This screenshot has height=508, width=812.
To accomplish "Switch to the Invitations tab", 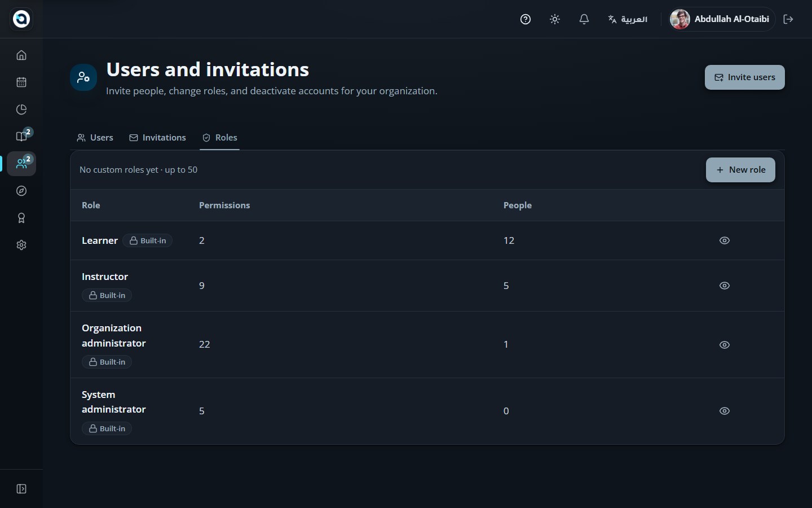I will coord(158,138).
